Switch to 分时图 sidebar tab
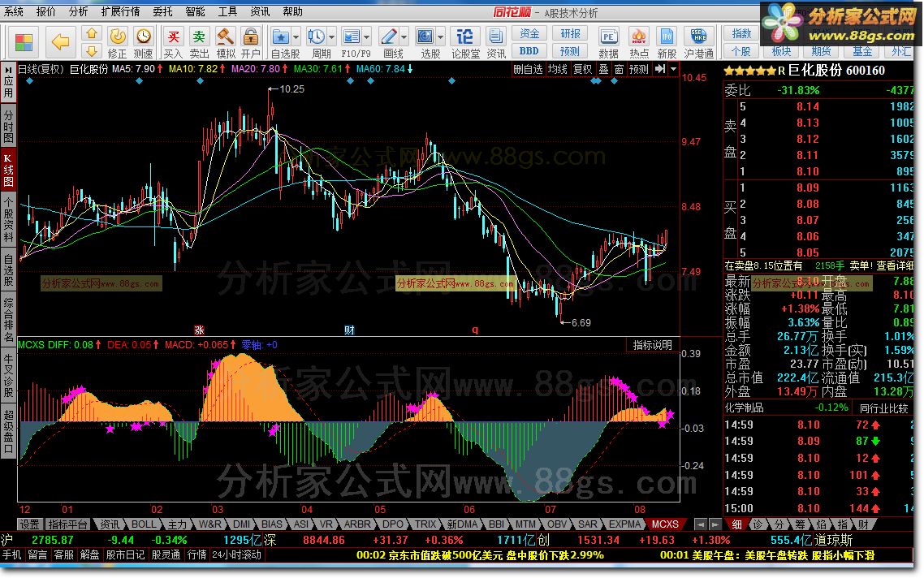This screenshot has height=578, width=924. tap(8, 126)
